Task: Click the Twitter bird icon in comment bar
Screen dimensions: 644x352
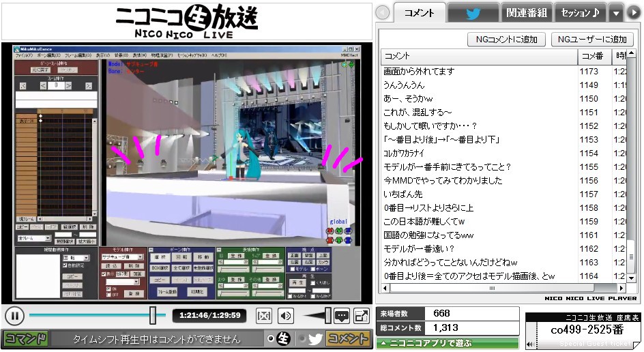Action: pos(315,339)
